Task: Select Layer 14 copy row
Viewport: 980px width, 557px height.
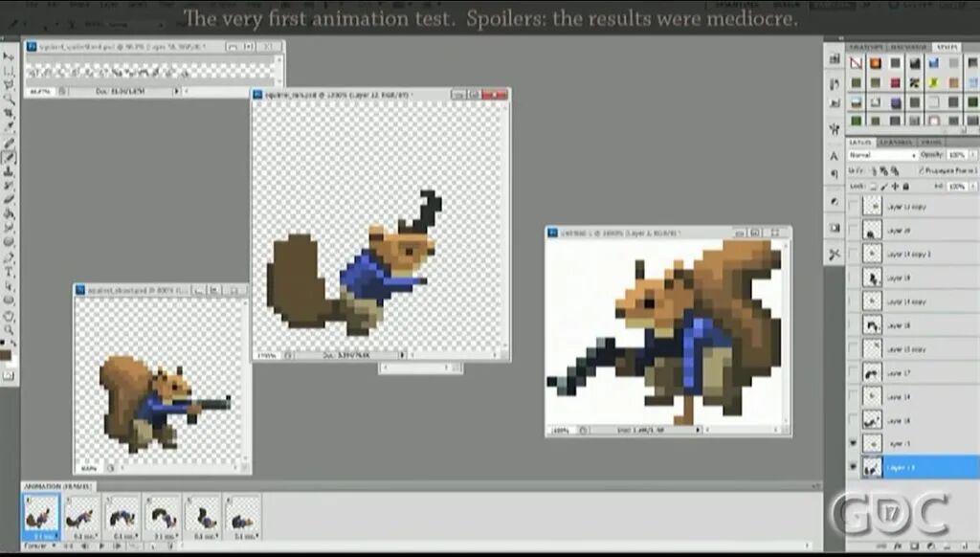Action: [913, 301]
